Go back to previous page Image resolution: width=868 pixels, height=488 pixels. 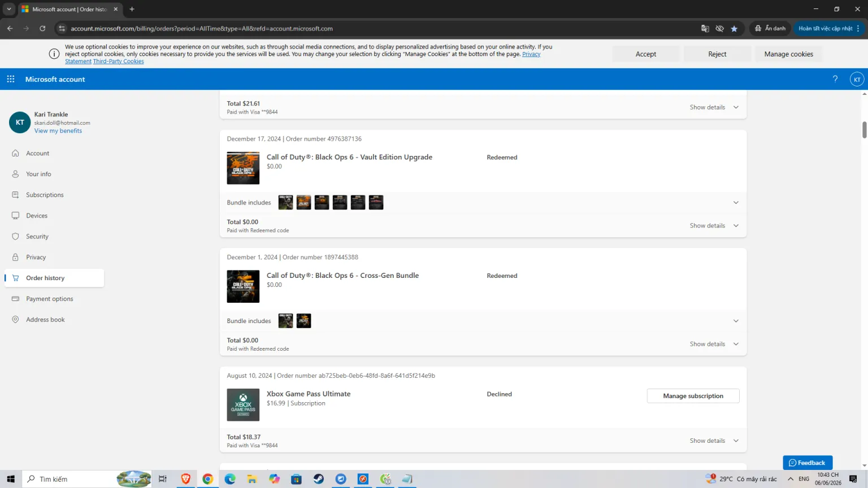click(x=10, y=28)
